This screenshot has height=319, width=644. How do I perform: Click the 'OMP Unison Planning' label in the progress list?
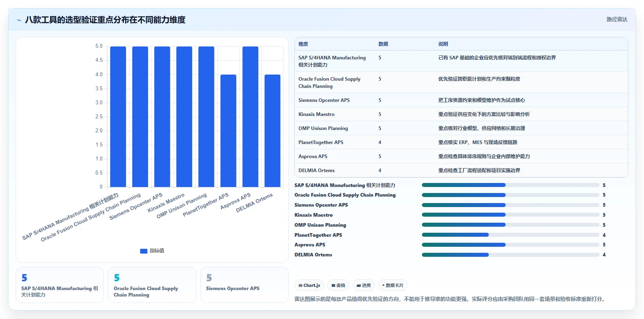(x=320, y=225)
